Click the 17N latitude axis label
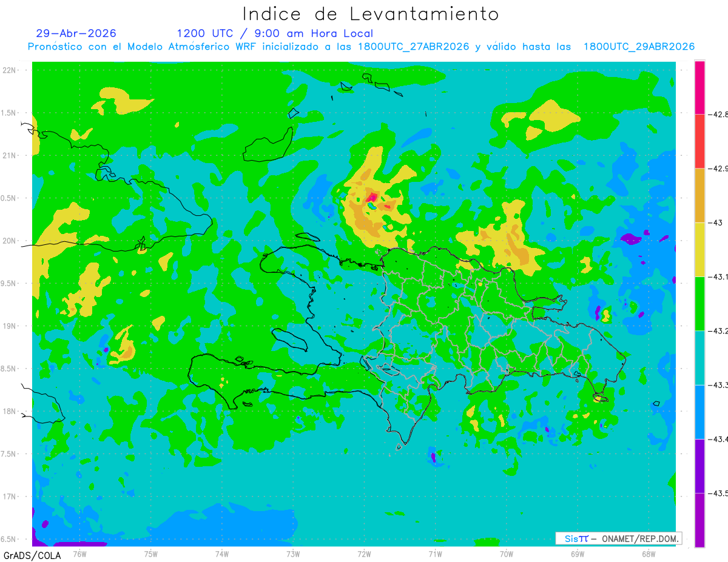The height and width of the screenshot is (562, 728). (x=10, y=497)
